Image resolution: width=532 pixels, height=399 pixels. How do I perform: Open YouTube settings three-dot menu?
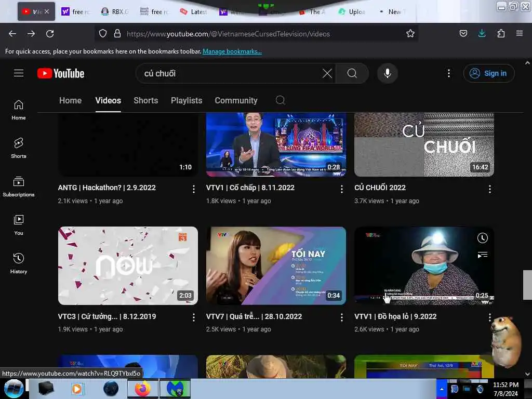point(448,73)
